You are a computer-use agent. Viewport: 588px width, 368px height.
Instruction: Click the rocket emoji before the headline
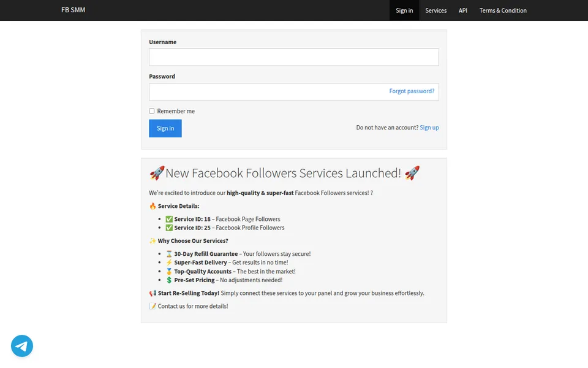point(157,173)
